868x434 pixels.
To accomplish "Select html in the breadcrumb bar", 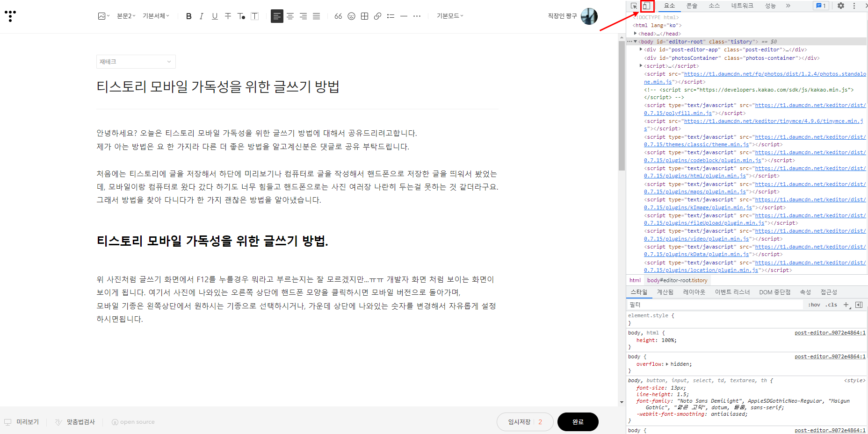I will tap(635, 280).
